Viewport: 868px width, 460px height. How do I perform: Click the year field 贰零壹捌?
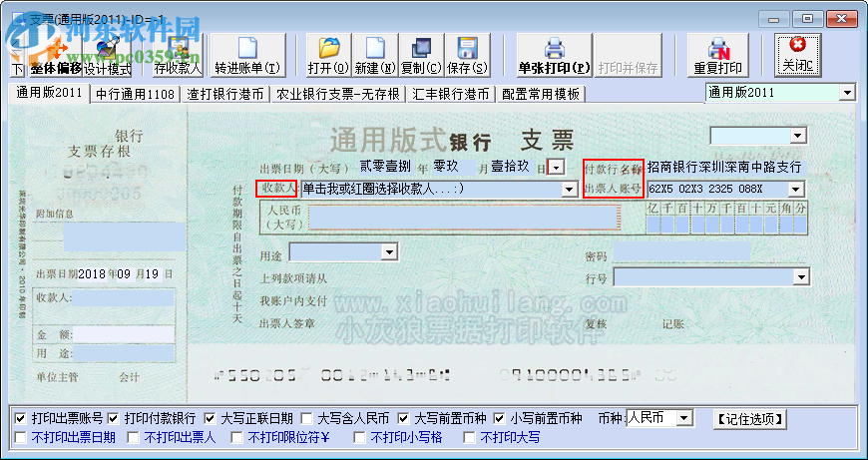tap(386, 167)
